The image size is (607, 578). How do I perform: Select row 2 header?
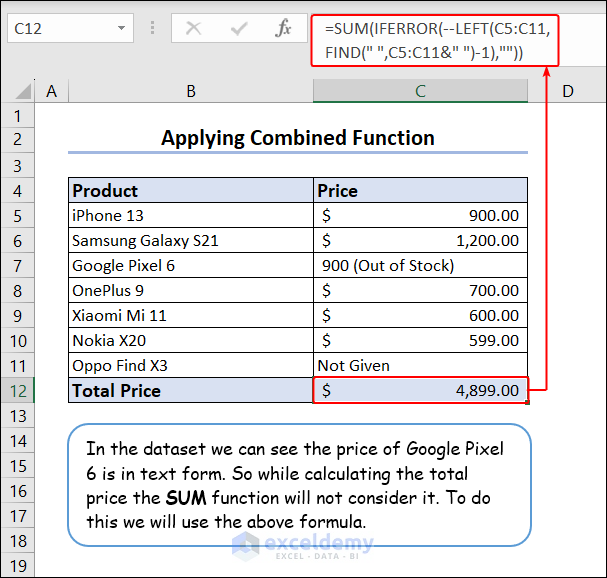tap(17, 139)
